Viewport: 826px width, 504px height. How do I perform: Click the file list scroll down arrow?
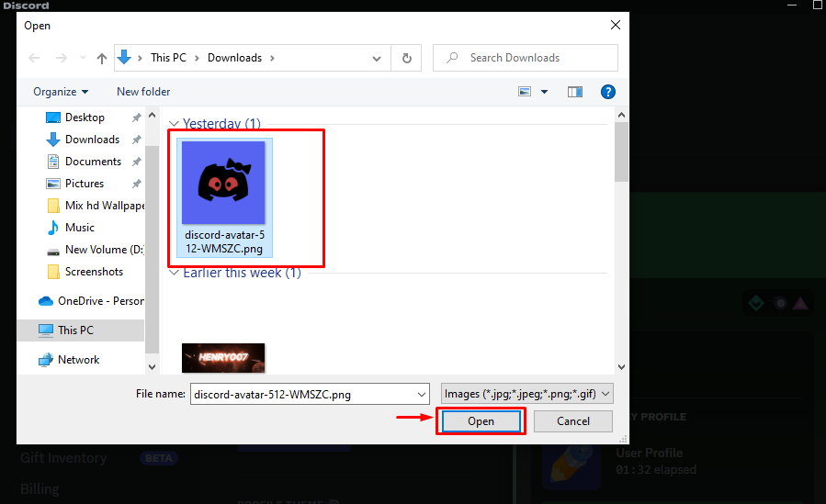[x=622, y=367]
